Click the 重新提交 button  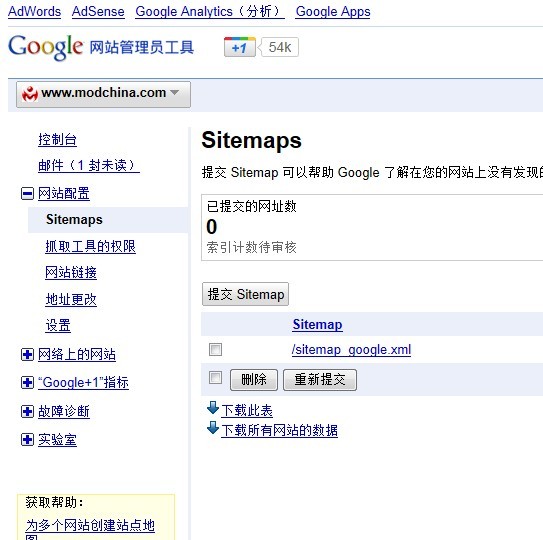coord(320,380)
